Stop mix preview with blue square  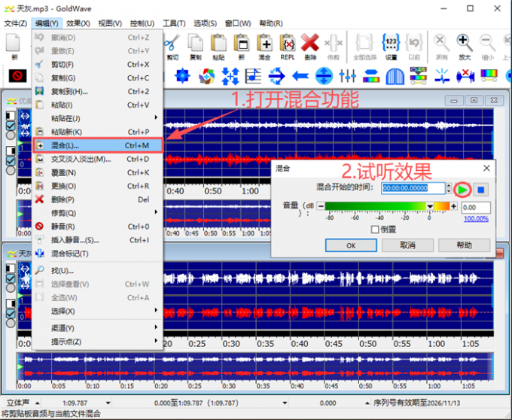click(x=480, y=190)
